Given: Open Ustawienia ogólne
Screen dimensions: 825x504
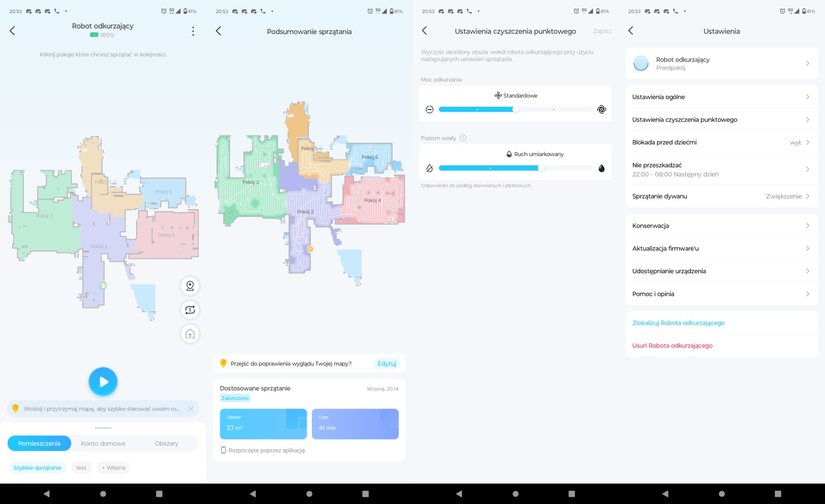Looking at the screenshot, I should point(721,97).
